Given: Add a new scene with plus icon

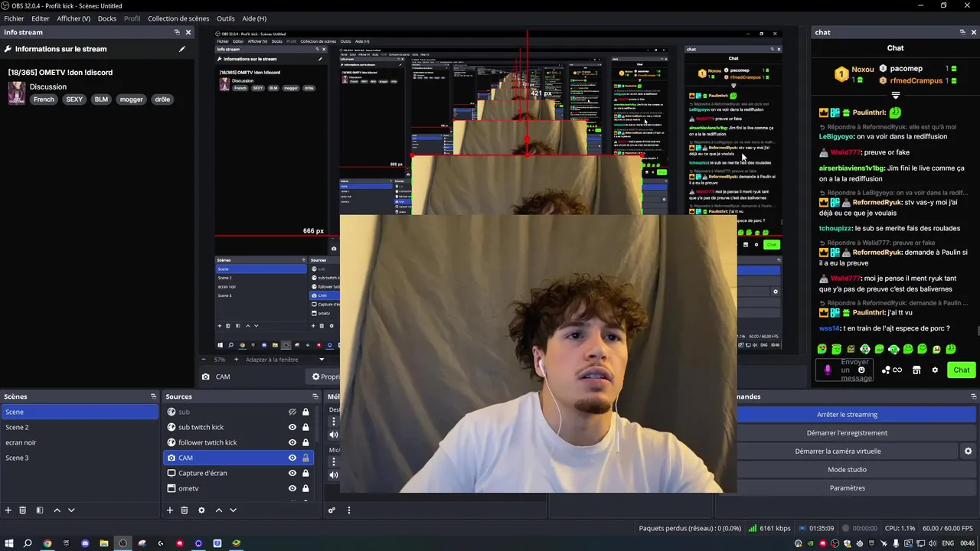Looking at the screenshot, I should tap(8, 510).
